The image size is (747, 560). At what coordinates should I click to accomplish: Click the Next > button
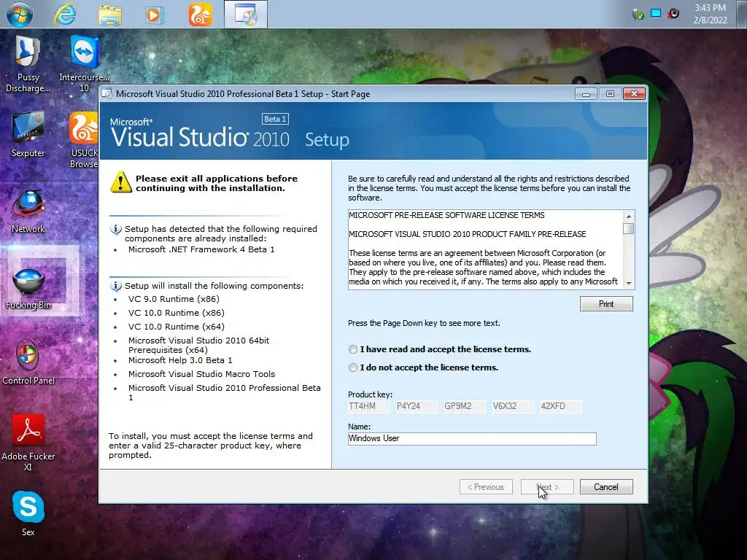(x=547, y=487)
